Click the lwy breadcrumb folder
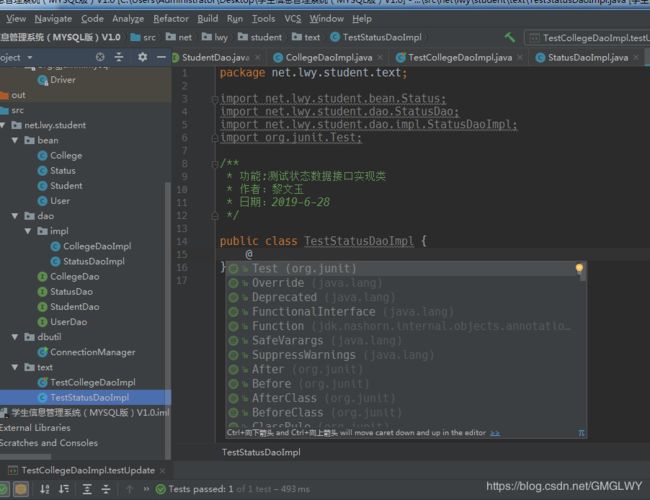This screenshot has height=500, width=650. pos(215,37)
